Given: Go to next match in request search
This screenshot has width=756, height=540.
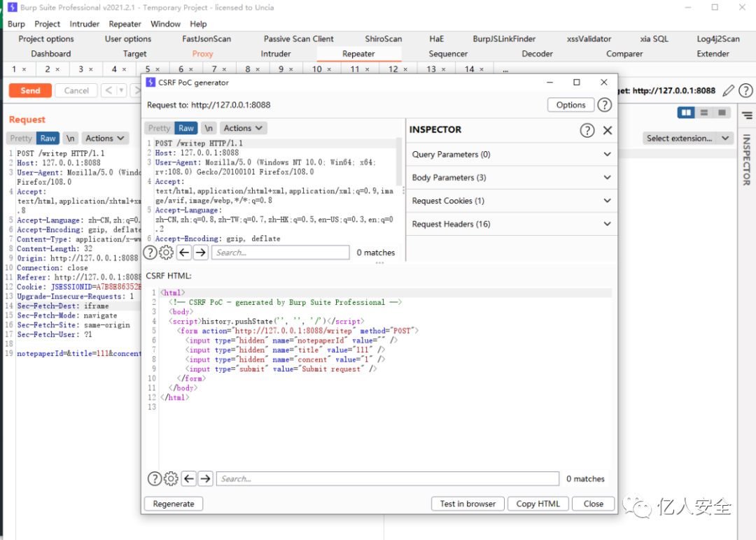Looking at the screenshot, I should (x=201, y=253).
